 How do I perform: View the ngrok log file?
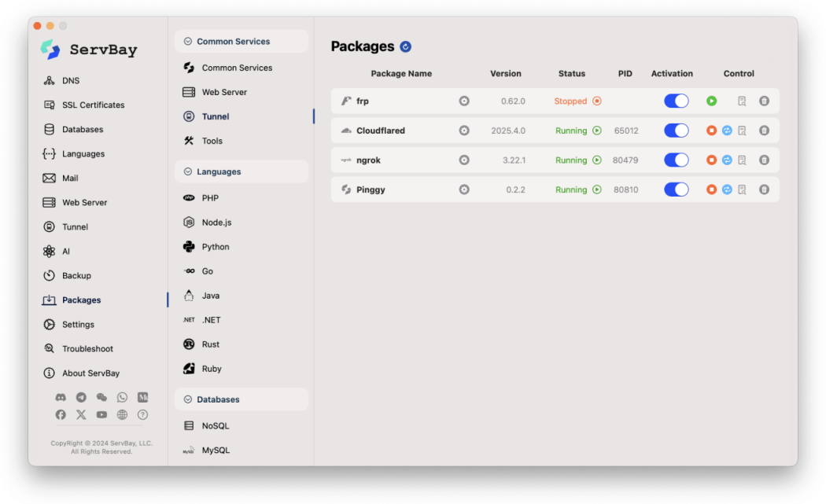pyautogui.click(x=742, y=160)
